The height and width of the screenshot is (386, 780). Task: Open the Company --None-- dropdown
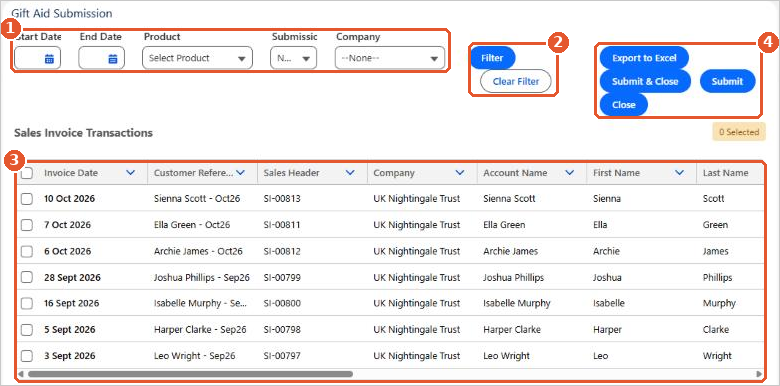pos(390,58)
